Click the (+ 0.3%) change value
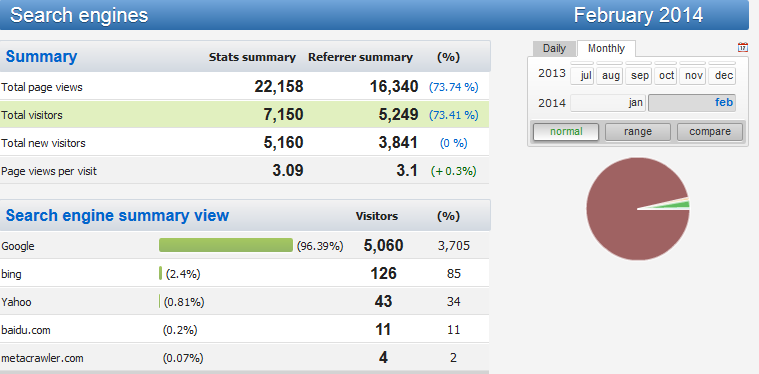The width and height of the screenshot is (759, 374). (x=454, y=171)
